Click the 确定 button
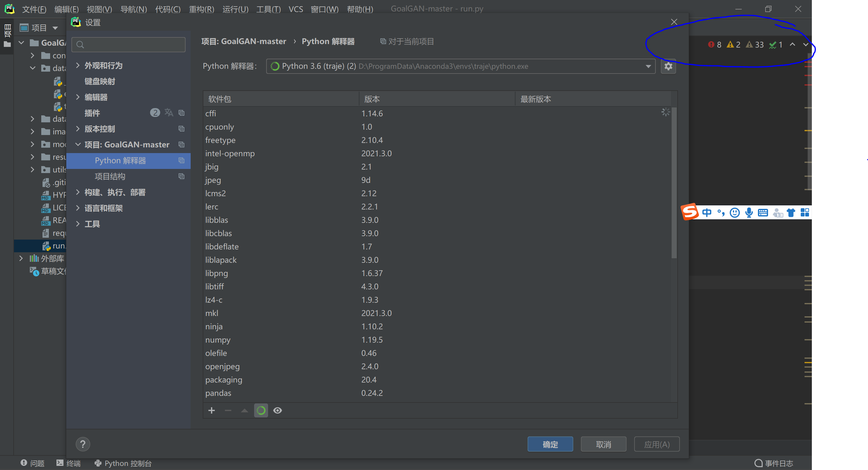 click(x=550, y=444)
